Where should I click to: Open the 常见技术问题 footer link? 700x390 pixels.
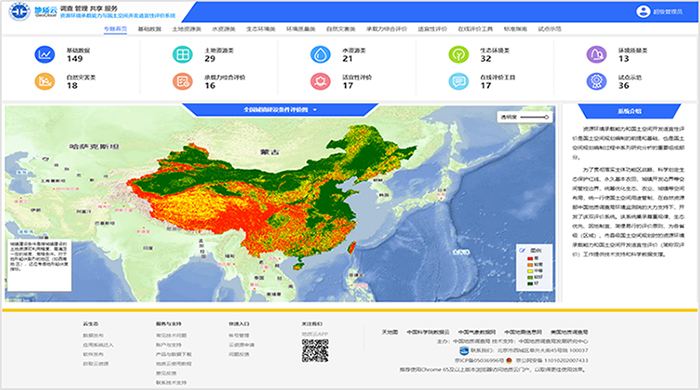click(171, 335)
